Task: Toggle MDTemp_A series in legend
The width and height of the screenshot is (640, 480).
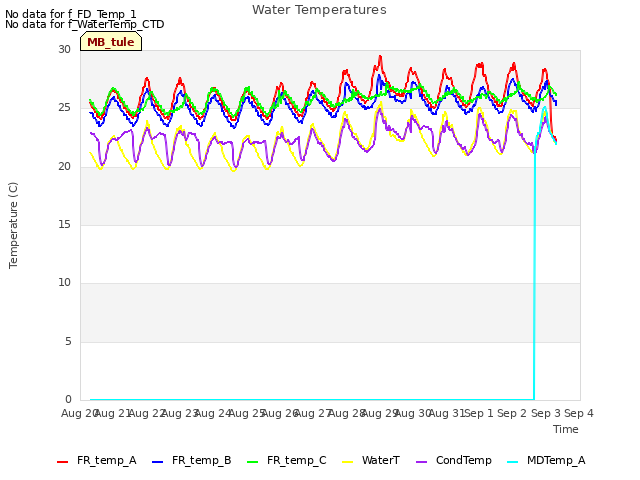Action: [x=547, y=460]
